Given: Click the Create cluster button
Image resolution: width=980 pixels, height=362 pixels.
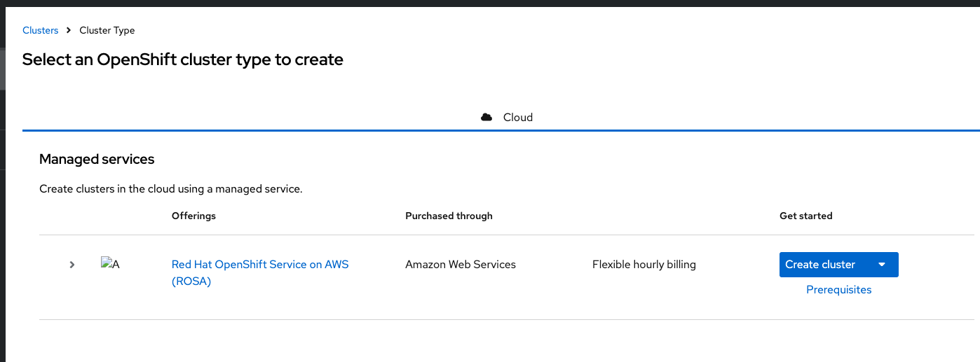Looking at the screenshot, I should [x=821, y=265].
